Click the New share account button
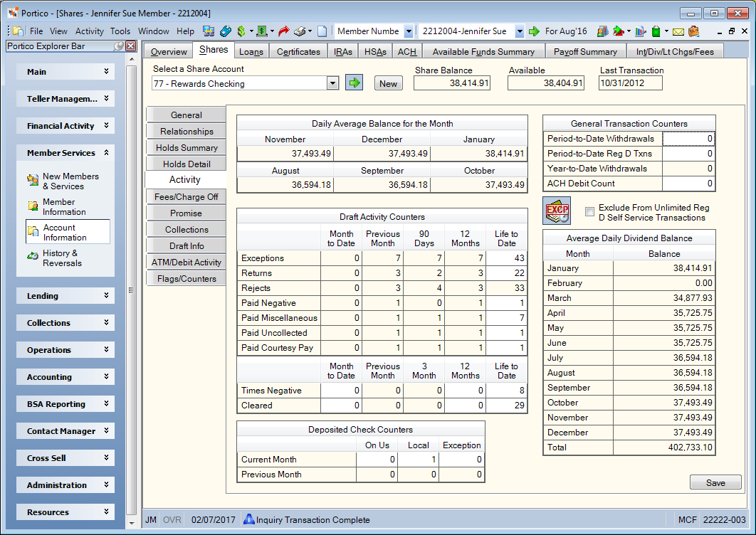756x535 pixels. pyautogui.click(x=388, y=83)
